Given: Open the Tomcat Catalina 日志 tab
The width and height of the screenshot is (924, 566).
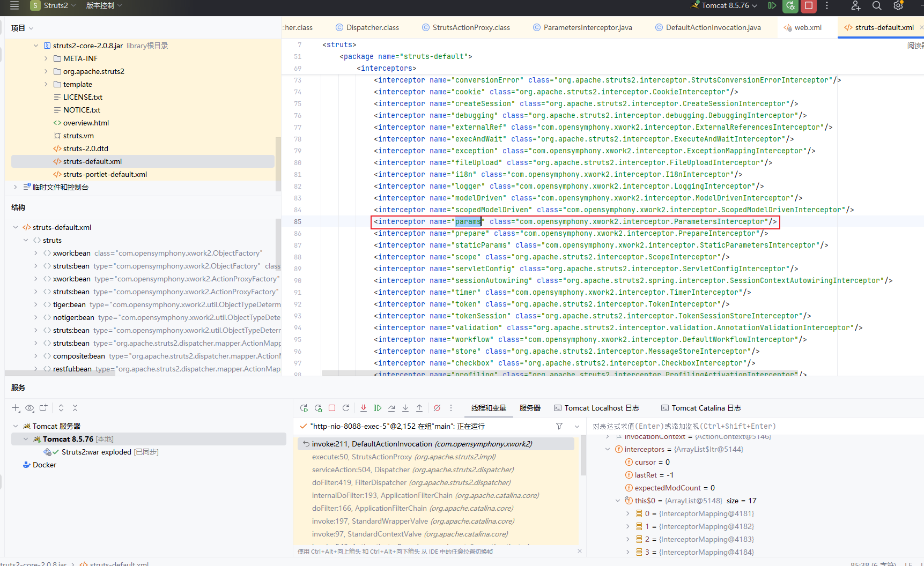Looking at the screenshot, I should point(706,408).
